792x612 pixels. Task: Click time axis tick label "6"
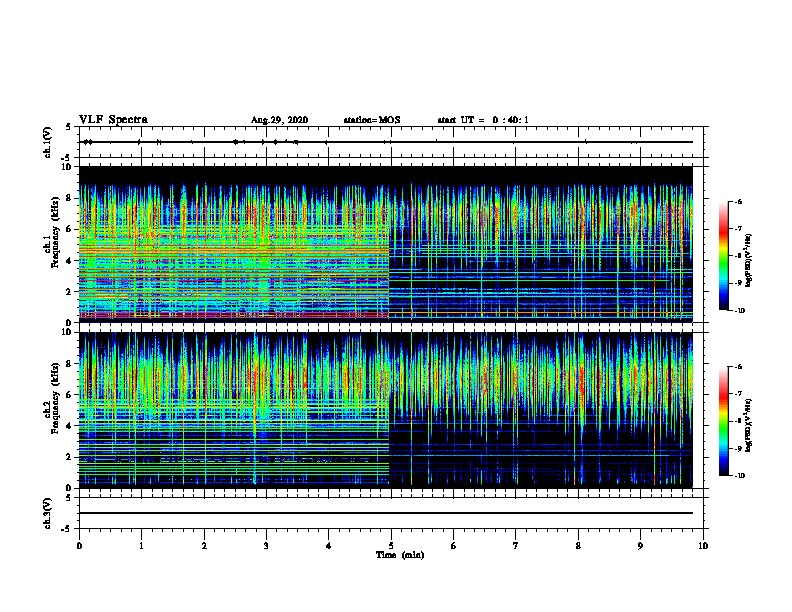click(x=453, y=546)
